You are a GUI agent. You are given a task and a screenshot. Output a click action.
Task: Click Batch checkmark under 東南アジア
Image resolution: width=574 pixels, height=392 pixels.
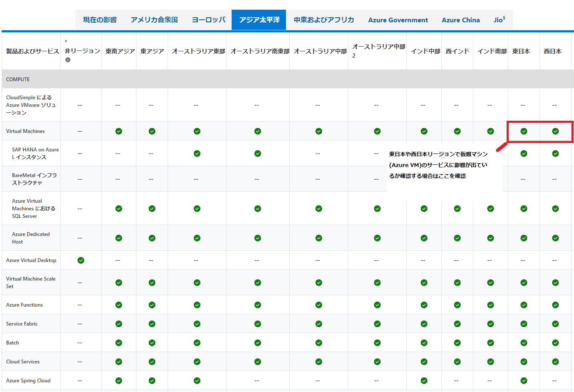pyautogui.click(x=119, y=343)
